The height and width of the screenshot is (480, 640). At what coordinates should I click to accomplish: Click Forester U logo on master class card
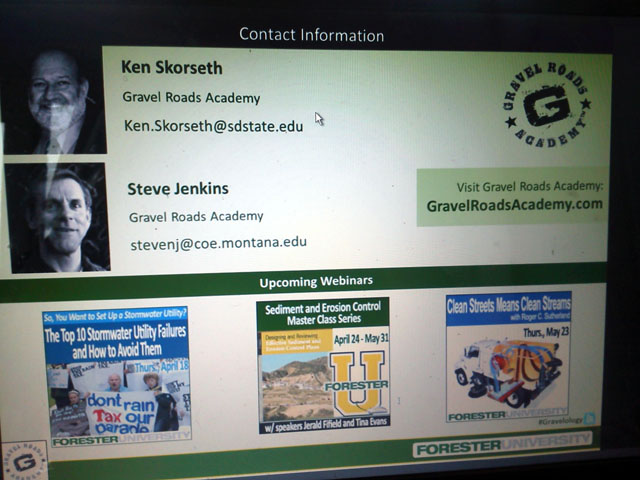coord(358,382)
